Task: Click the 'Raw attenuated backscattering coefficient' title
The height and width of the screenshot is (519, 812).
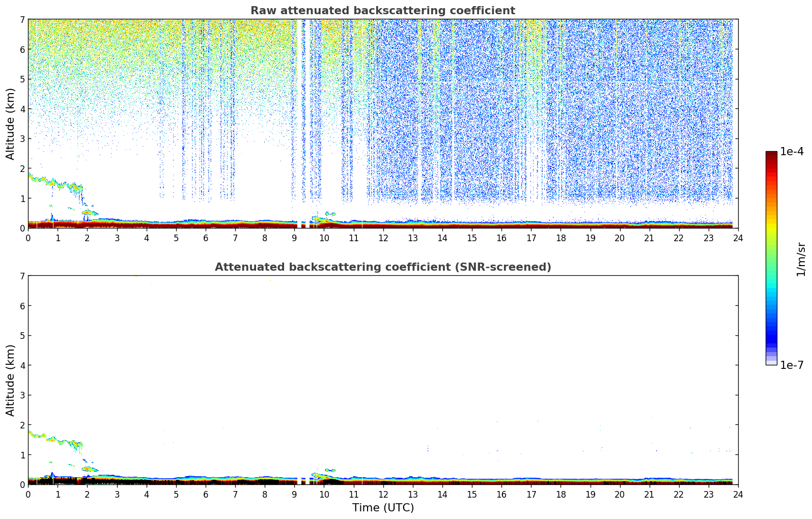Action: click(383, 11)
